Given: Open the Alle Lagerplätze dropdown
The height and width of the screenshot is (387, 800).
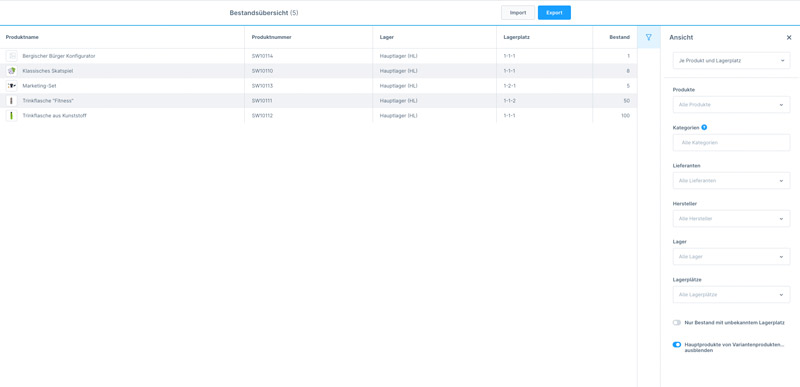Looking at the screenshot, I should pos(731,295).
